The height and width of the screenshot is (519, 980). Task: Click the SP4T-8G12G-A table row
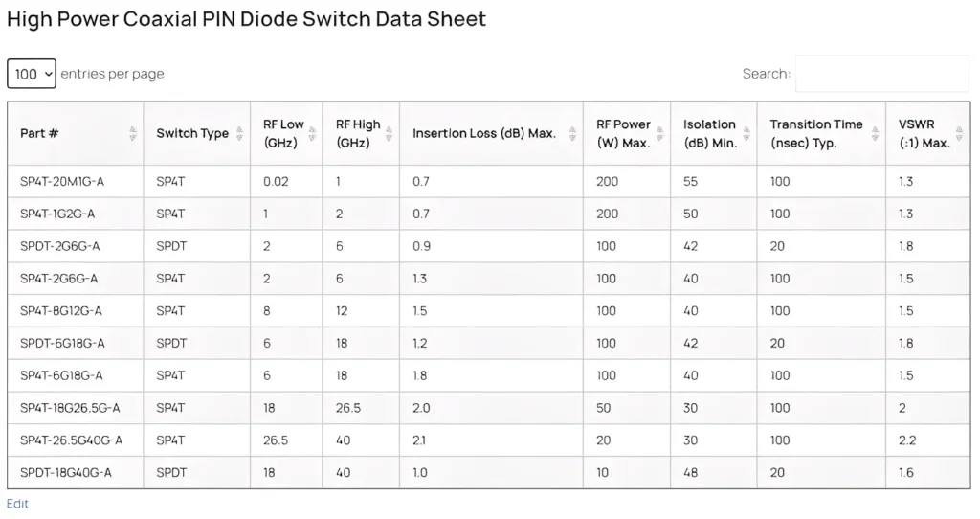479,311
